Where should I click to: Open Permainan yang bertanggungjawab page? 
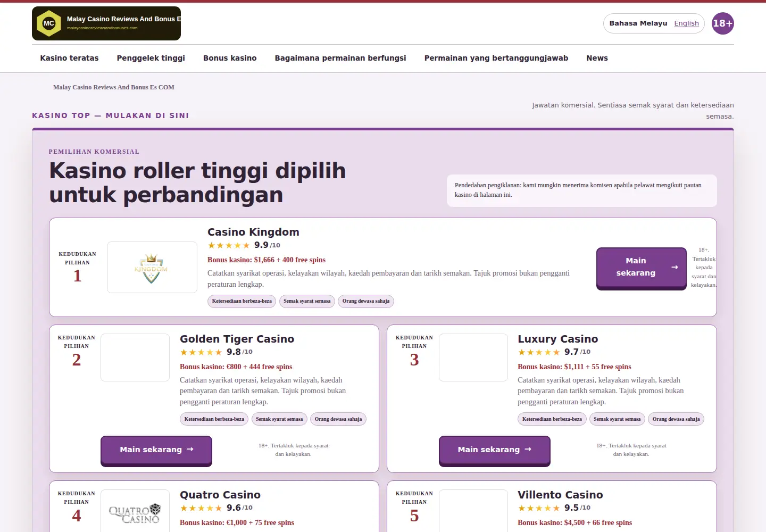click(496, 58)
